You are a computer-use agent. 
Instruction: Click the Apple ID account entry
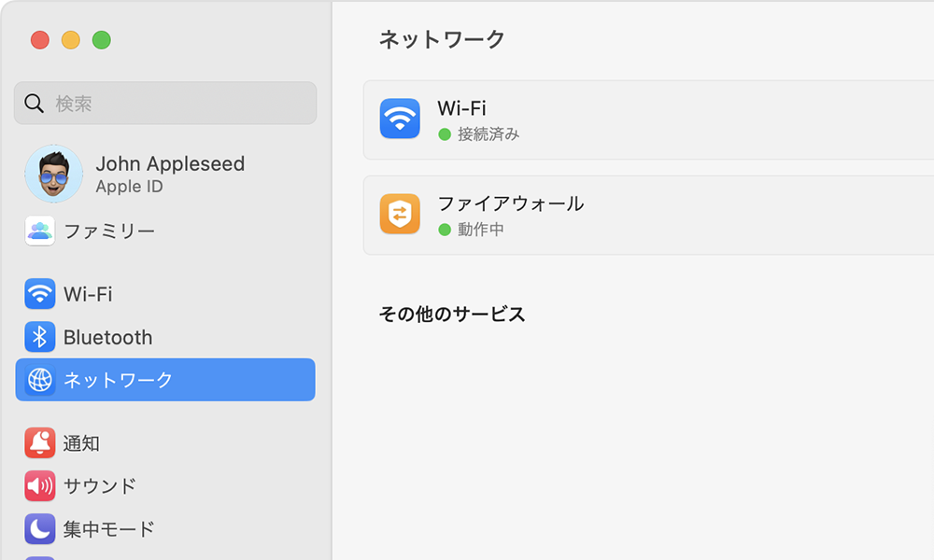click(x=168, y=174)
